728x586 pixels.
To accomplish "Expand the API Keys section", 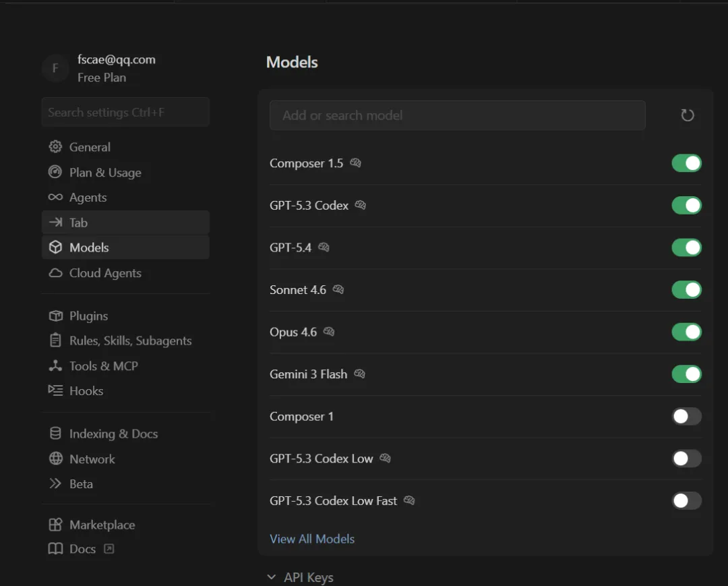I will tap(300, 577).
